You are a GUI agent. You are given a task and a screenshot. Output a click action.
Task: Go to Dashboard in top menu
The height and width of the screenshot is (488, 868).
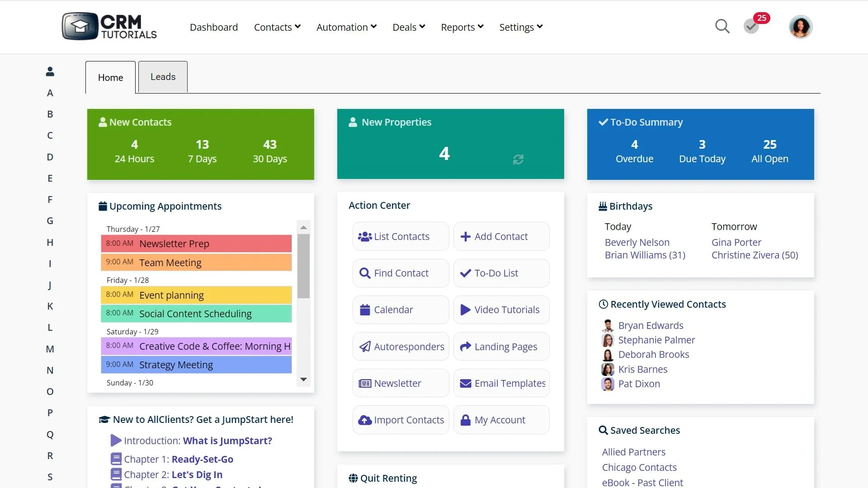[214, 27]
